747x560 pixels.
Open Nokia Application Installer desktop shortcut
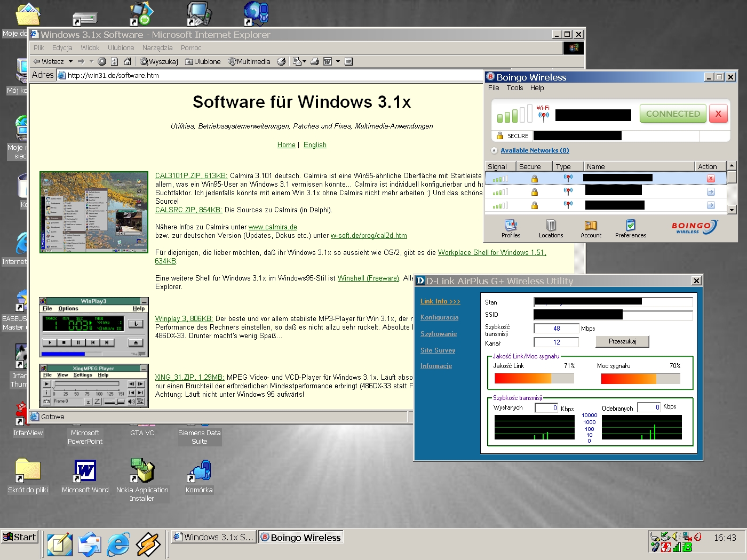point(142,480)
